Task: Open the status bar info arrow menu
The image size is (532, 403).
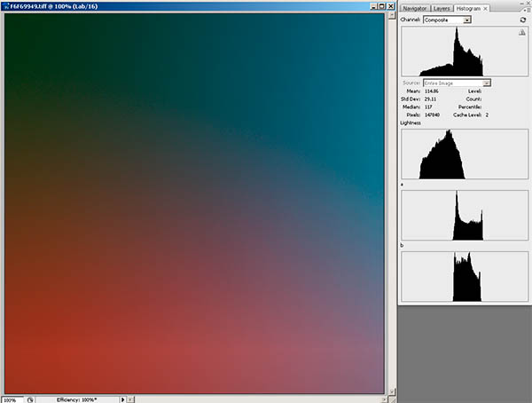Action: point(123,400)
